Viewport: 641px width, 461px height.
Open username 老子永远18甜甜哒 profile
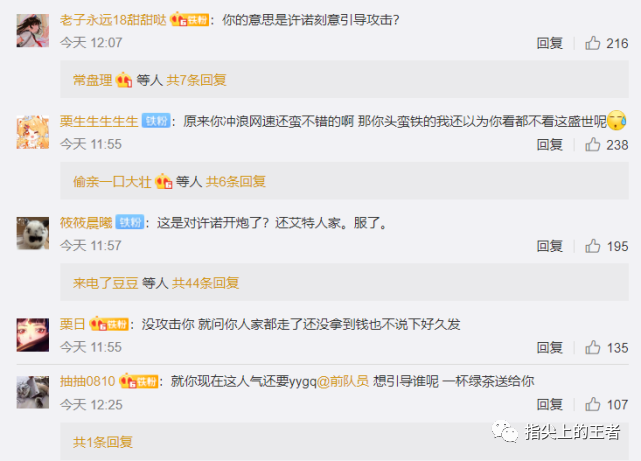[113, 20]
